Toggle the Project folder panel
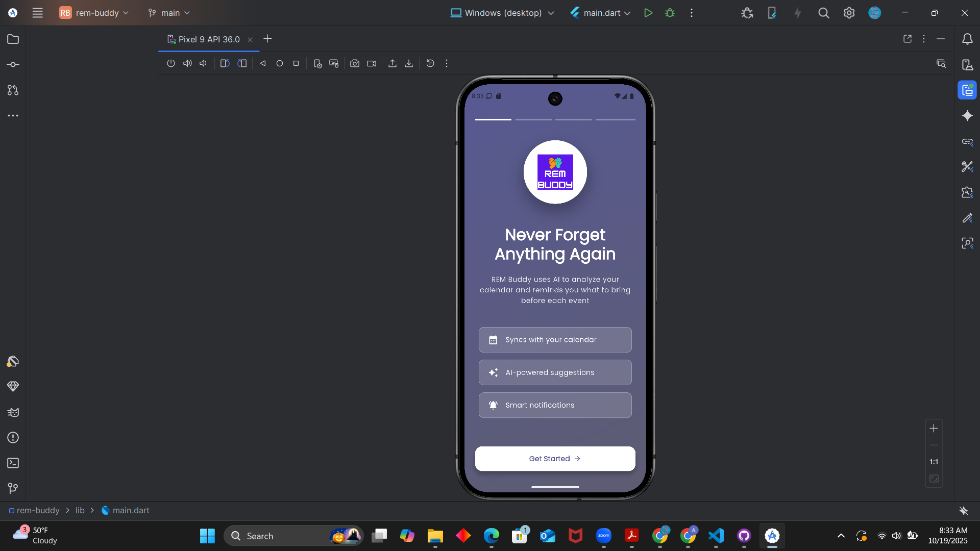 click(13, 39)
